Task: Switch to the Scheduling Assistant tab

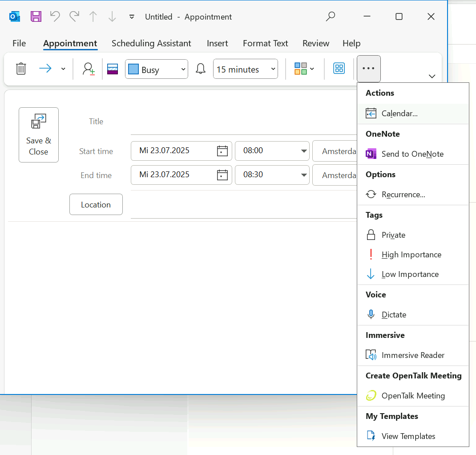Action: (151, 43)
